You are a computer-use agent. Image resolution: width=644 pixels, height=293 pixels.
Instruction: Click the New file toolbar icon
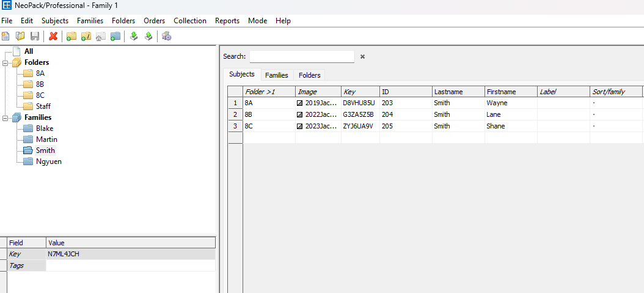click(5, 37)
